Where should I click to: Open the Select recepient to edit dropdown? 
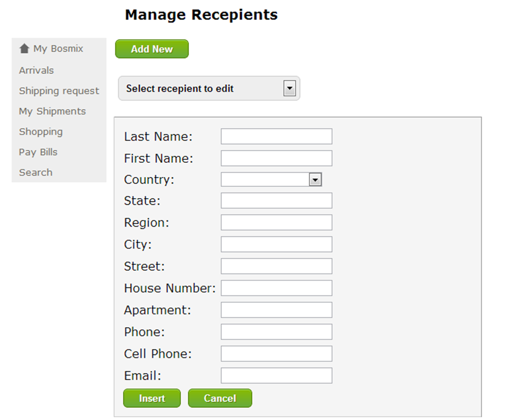[209, 88]
